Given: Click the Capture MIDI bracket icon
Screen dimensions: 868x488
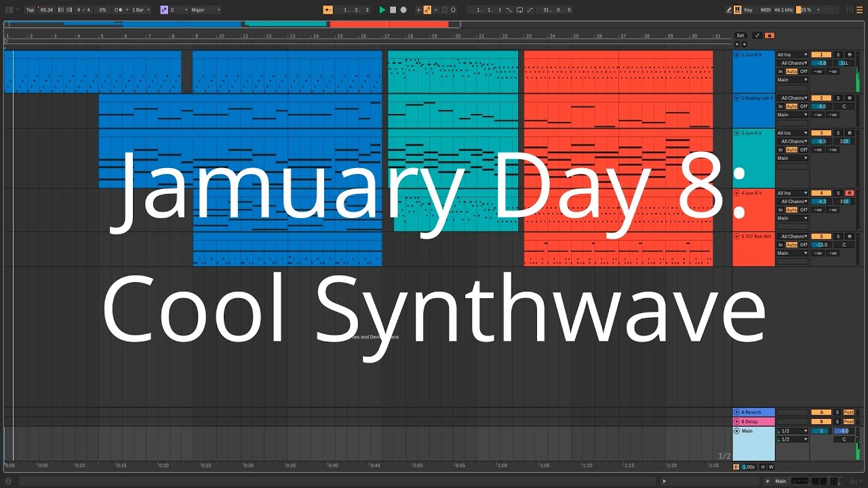Looking at the screenshot, I should tap(445, 10).
